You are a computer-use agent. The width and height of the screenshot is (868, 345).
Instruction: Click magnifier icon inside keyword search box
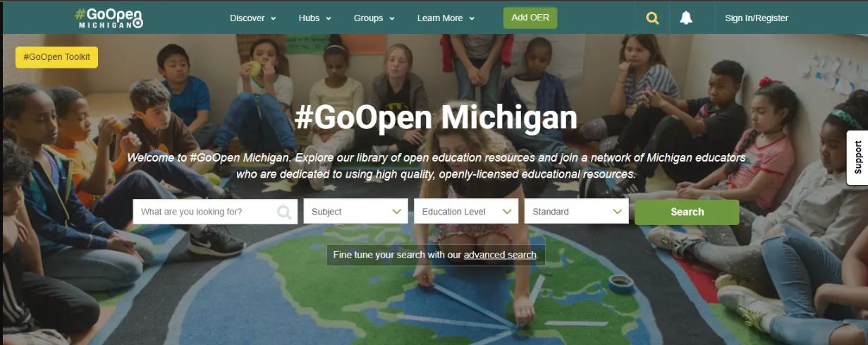[x=284, y=212]
